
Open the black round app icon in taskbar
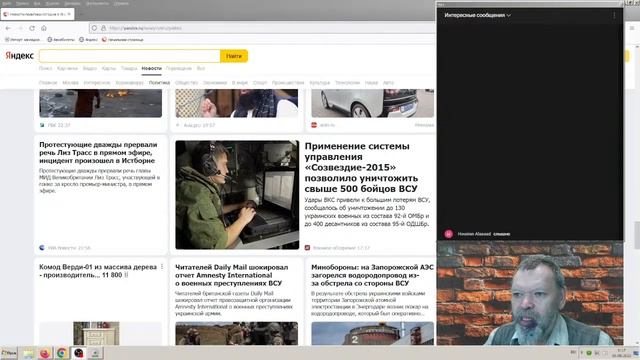[78, 353]
